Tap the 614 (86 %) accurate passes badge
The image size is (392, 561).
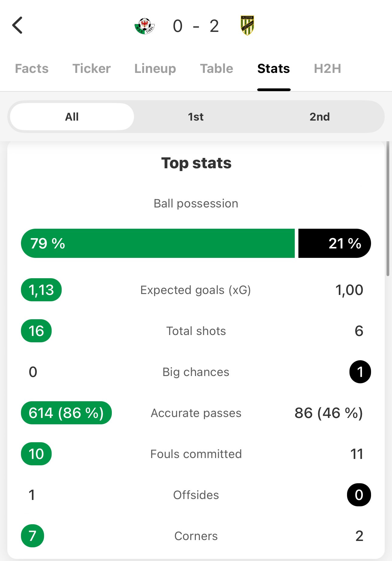coord(66,413)
